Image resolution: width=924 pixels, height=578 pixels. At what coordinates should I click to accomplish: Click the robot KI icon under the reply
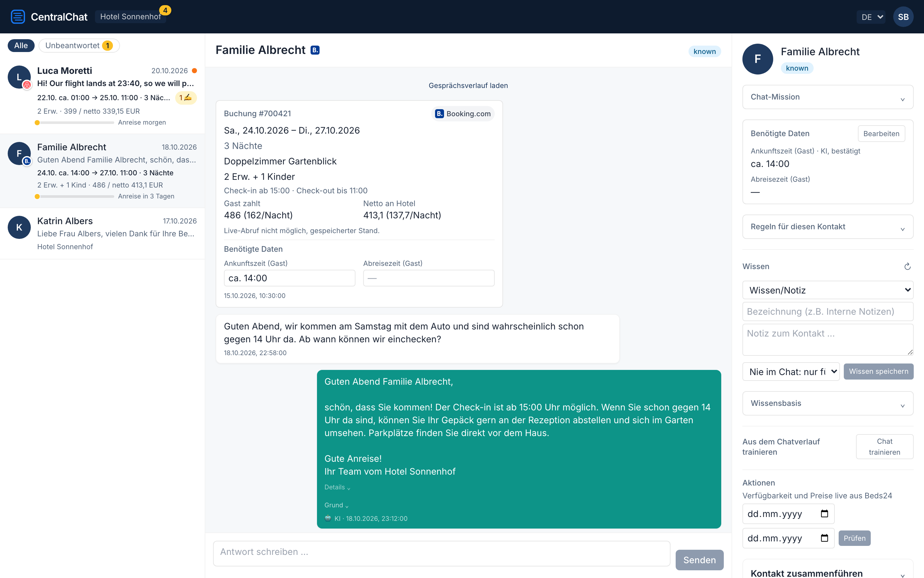tap(328, 518)
